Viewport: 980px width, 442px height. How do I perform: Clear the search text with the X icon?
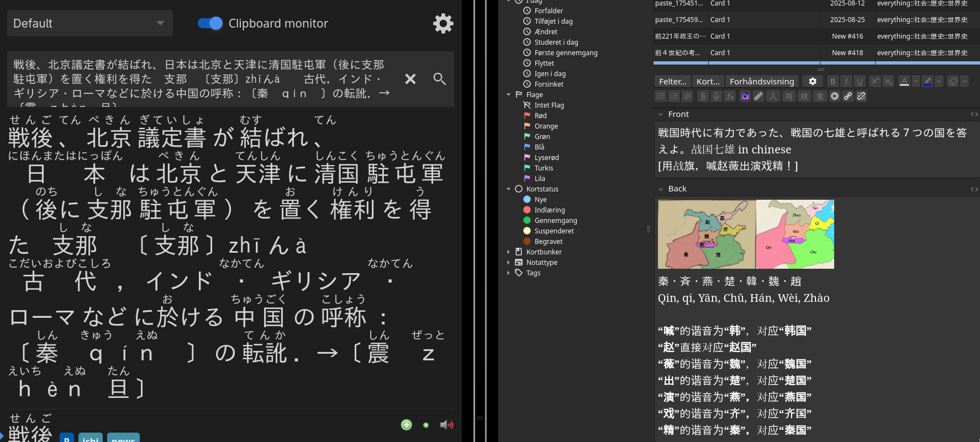point(410,79)
